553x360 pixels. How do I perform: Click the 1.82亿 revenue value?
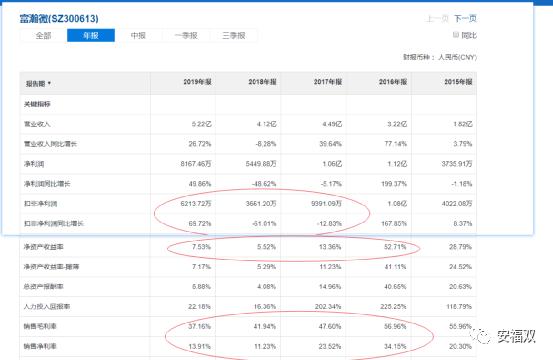point(462,124)
